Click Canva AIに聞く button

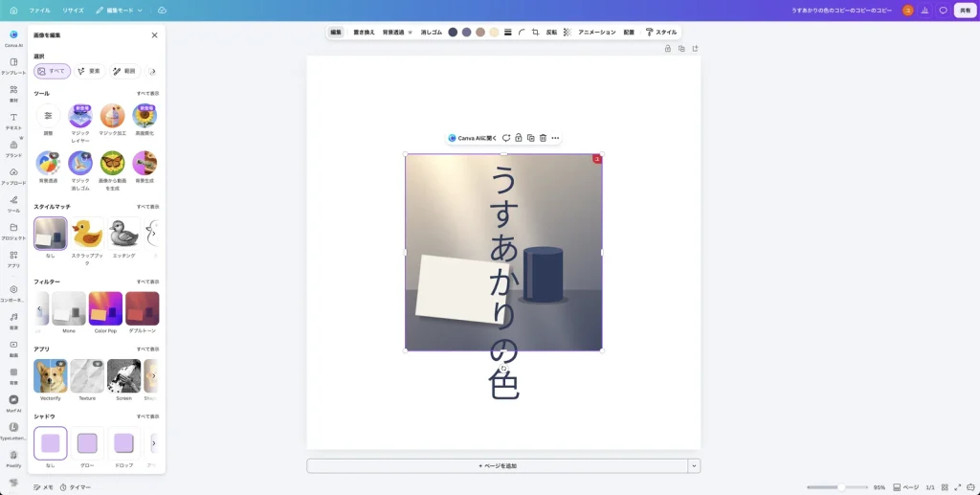click(473, 138)
